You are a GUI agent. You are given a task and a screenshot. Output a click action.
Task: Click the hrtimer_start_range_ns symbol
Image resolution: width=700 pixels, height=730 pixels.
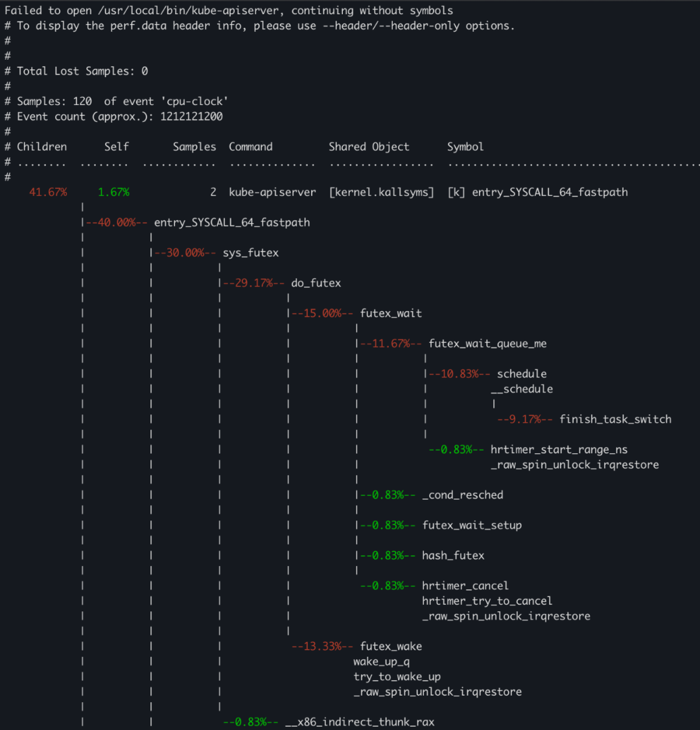tap(559, 449)
